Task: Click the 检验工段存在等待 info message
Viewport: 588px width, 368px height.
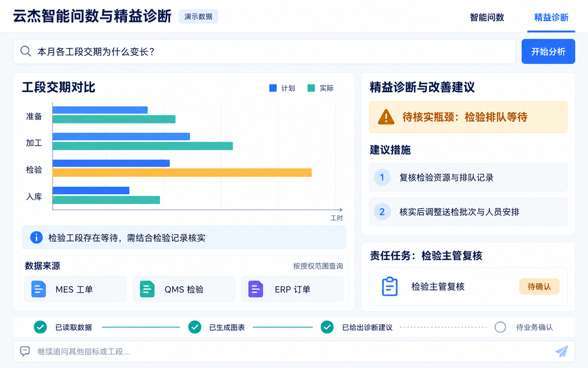Action: [184, 237]
